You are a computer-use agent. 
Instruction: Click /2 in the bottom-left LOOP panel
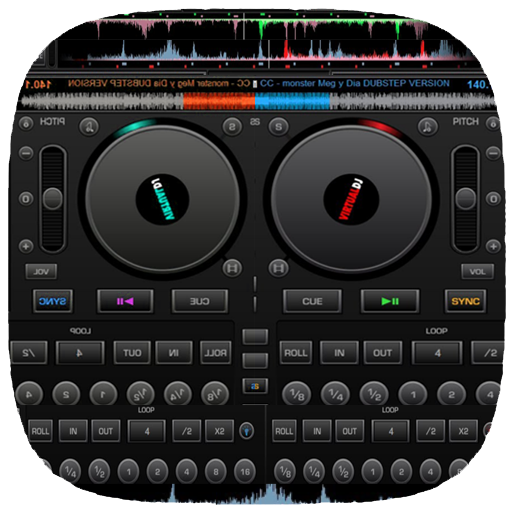(187, 431)
